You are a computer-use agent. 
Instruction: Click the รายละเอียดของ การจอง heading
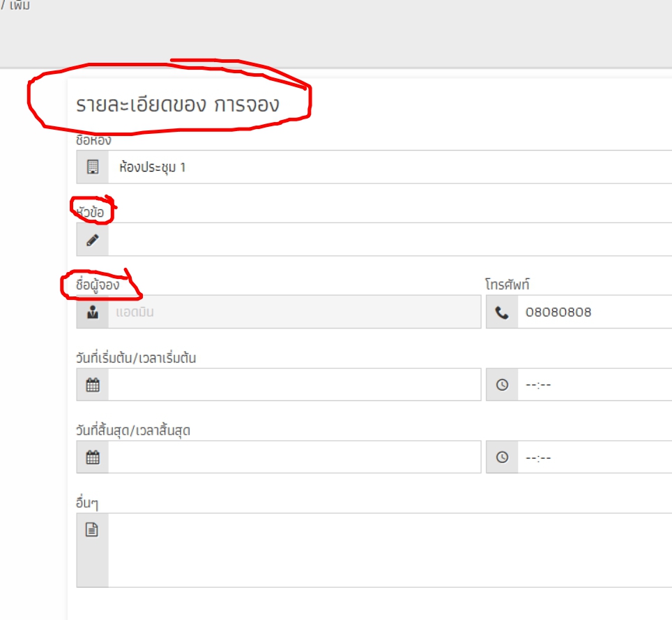178,105
